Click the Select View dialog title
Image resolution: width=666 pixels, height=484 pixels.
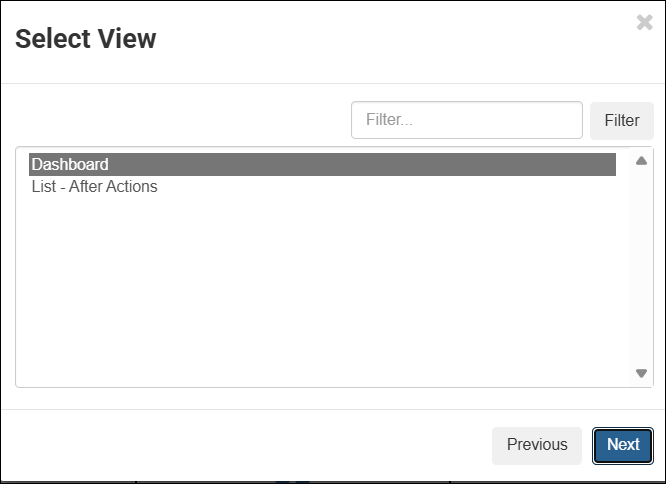(x=86, y=40)
